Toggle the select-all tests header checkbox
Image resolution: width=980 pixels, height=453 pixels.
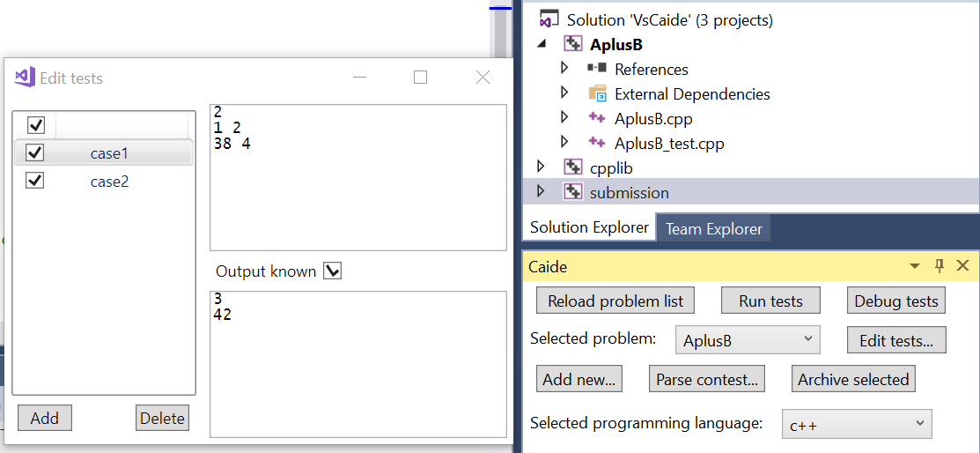[36, 125]
